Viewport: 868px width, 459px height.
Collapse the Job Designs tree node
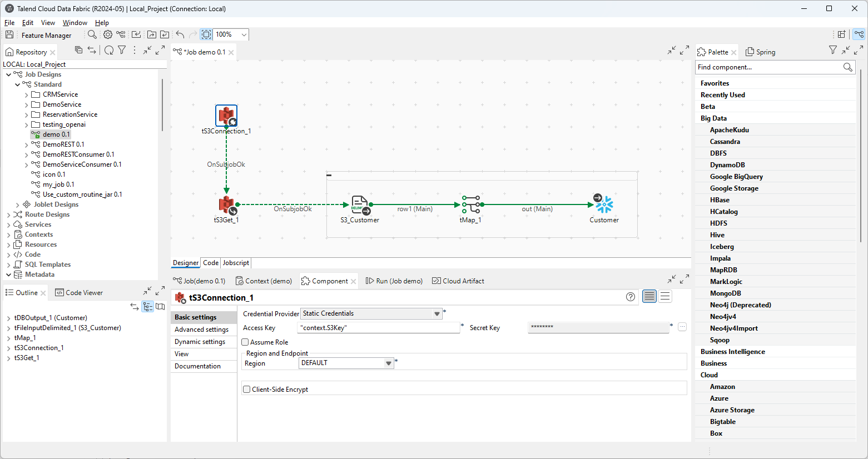[x=8, y=74]
